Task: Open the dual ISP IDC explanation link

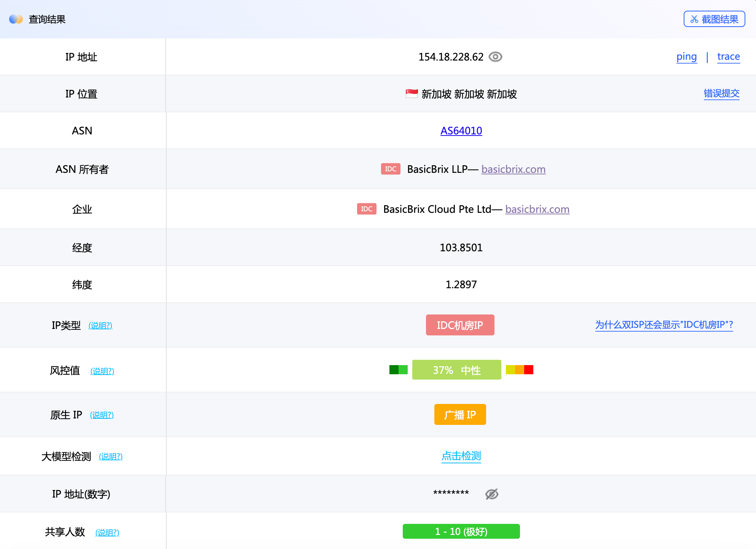Action: tap(664, 325)
